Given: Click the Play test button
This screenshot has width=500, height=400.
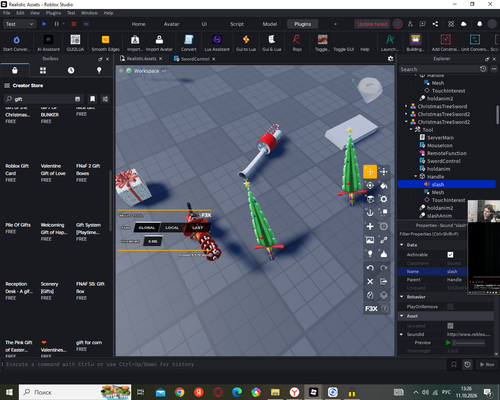Looking at the screenshot, I should coord(44,24).
